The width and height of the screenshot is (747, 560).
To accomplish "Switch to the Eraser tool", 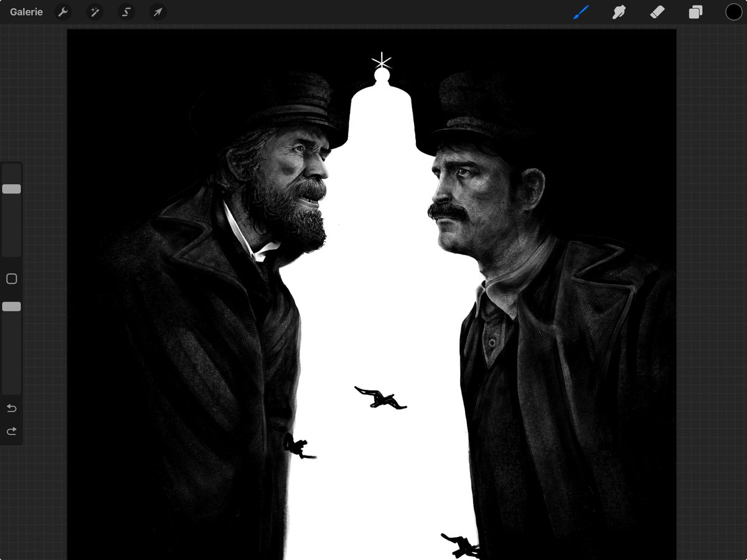I will 657,12.
